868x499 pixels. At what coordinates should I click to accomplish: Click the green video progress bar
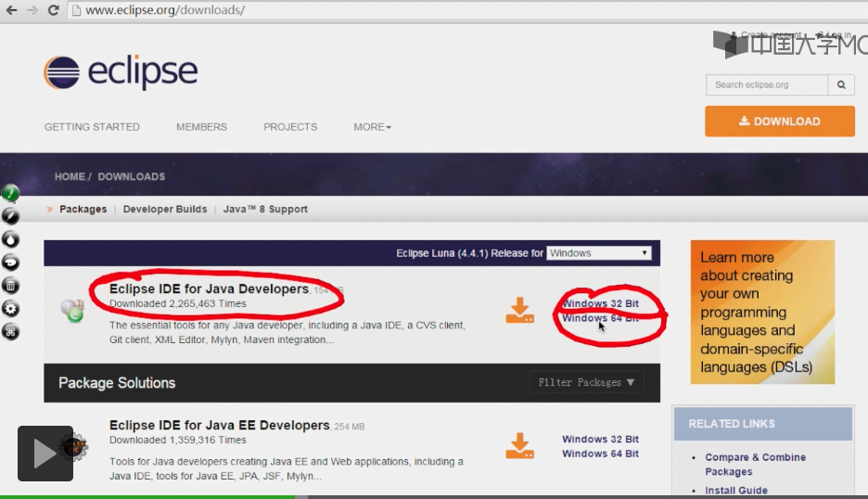(x=147, y=497)
